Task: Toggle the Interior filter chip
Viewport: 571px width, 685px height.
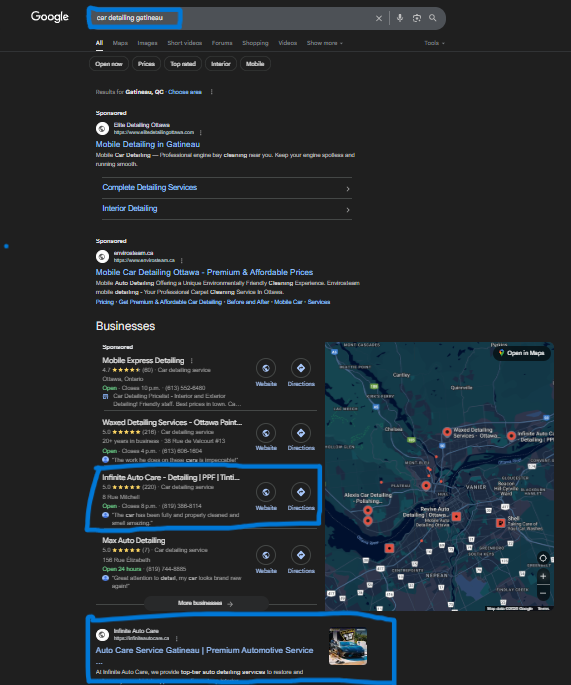Action: (x=221, y=64)
